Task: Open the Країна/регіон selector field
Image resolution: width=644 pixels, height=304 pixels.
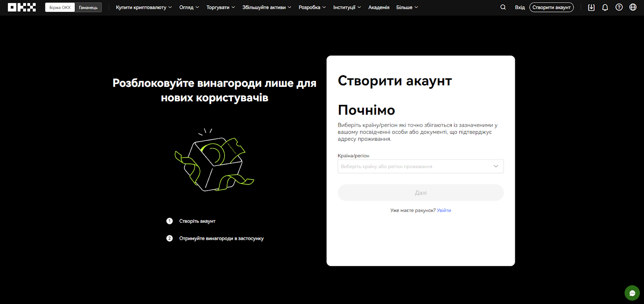Action: click(421, 166)
